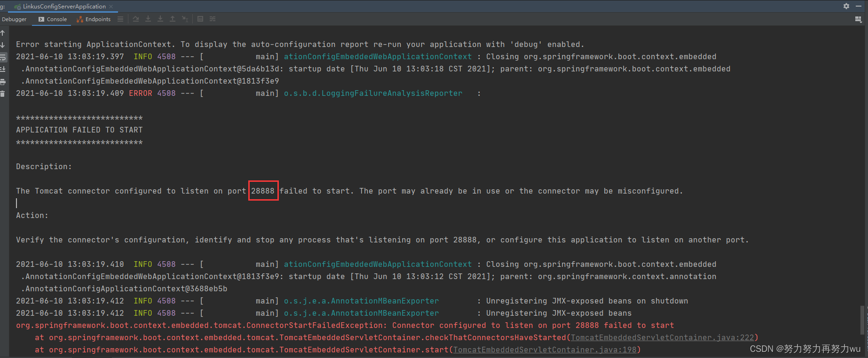Click the 'Action:' heading text
Viewport: 868px width, 358px height.
(x=32, y=215)
